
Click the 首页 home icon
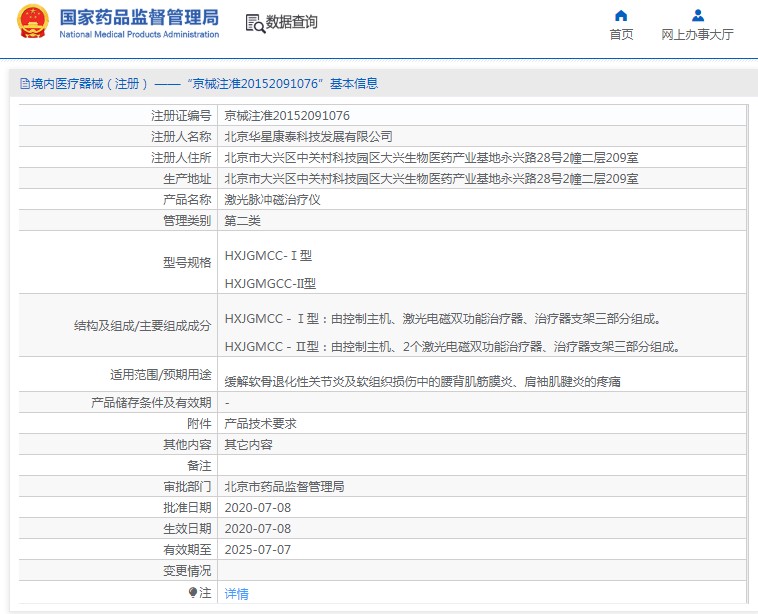coord(621,16)
